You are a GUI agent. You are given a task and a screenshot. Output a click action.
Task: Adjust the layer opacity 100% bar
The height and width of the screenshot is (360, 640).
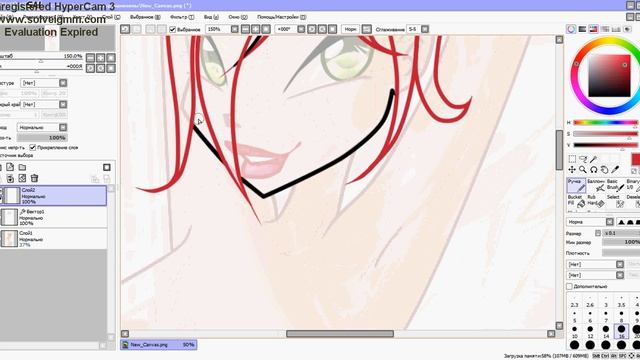tap(42, 138)
